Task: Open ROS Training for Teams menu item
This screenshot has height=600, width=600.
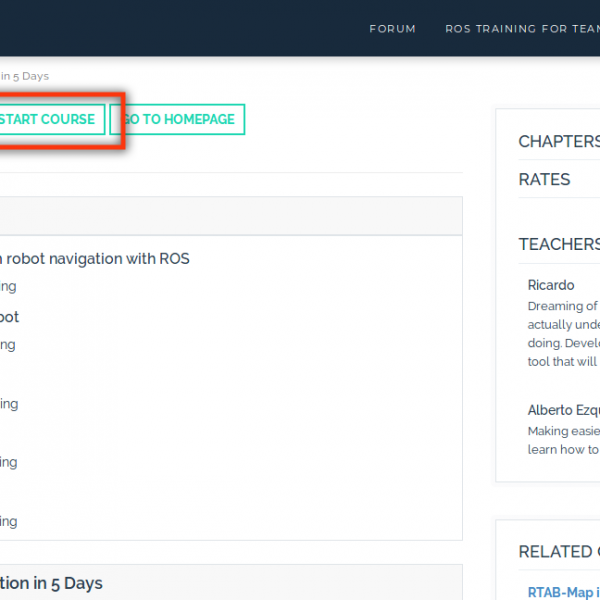Action: (522, 29)
